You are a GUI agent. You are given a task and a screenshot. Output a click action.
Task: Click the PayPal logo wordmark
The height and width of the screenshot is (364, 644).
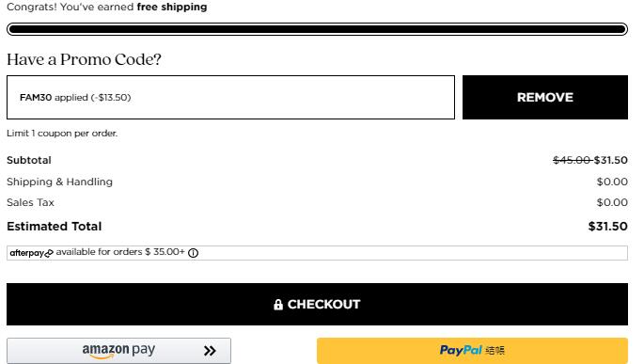[x=461, y=350]
